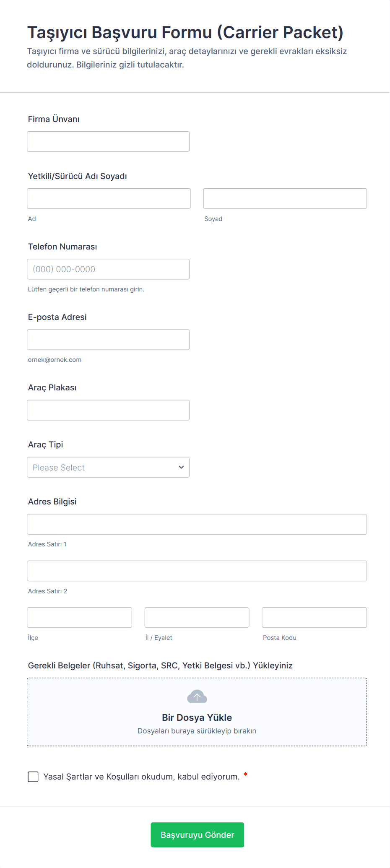Click the Ad first name field

(x=109, y=199)
